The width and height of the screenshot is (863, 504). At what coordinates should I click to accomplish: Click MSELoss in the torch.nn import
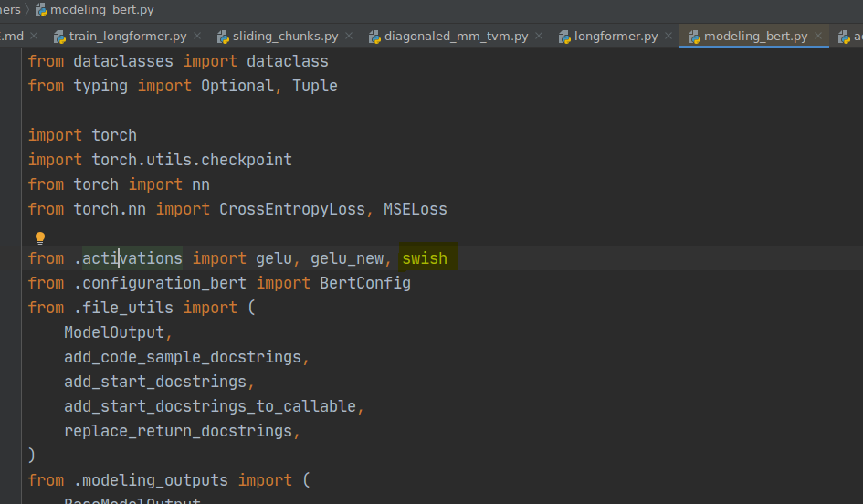(x=415, y=209)
